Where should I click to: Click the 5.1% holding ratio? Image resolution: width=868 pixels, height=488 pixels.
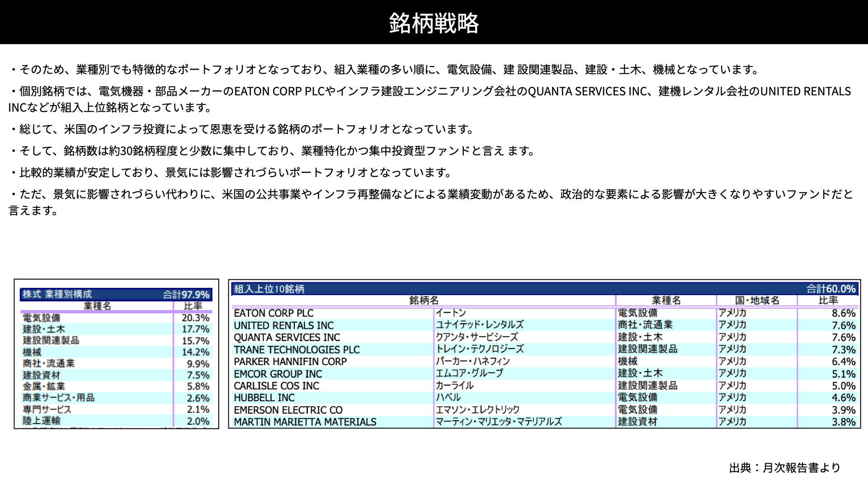844,374
